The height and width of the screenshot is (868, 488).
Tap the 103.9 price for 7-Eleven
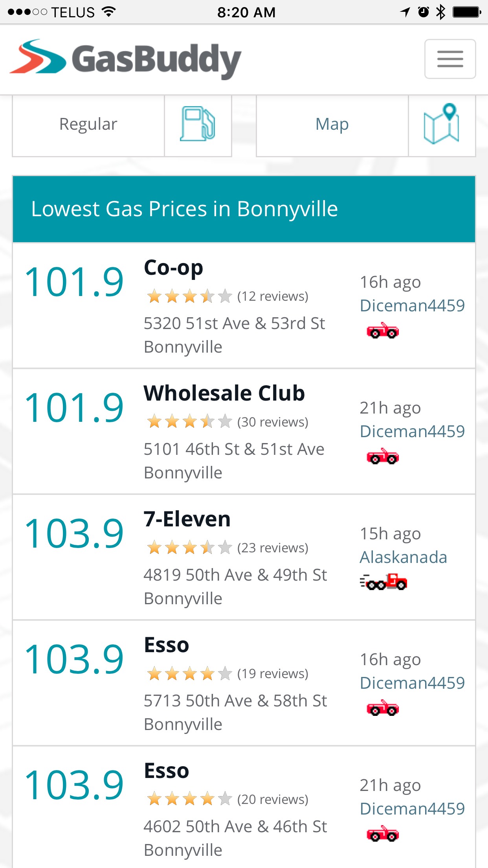pos(74,534)
